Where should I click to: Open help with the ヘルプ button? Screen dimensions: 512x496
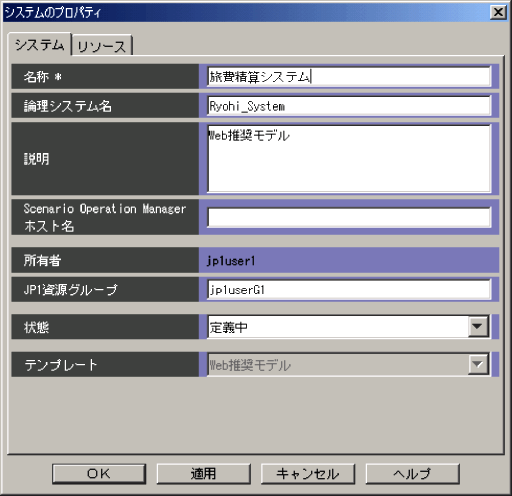(412, 474)
